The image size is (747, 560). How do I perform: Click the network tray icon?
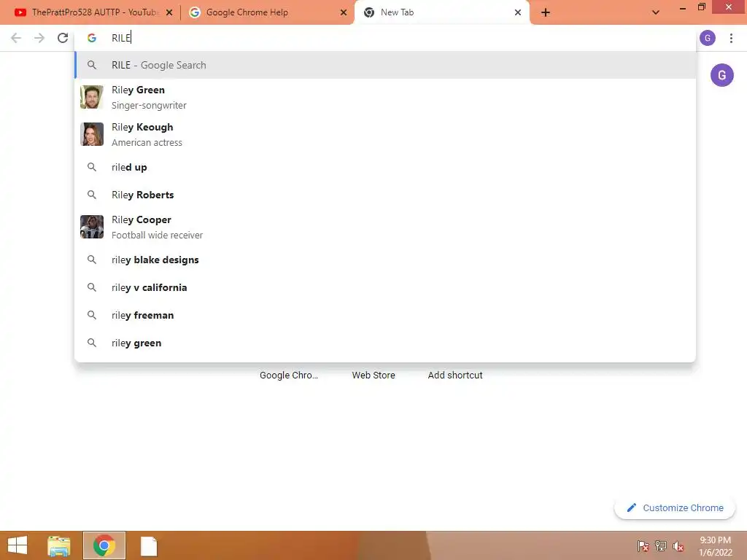[661, 546]
